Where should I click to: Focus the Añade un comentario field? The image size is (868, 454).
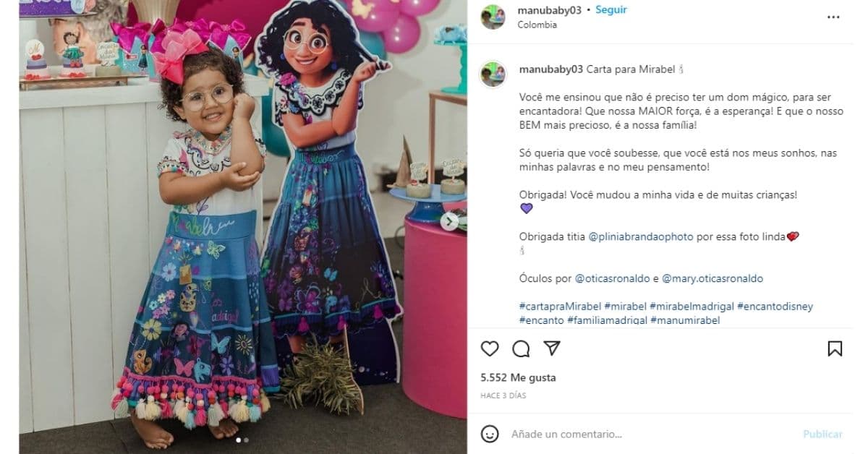tap(651, 434)
